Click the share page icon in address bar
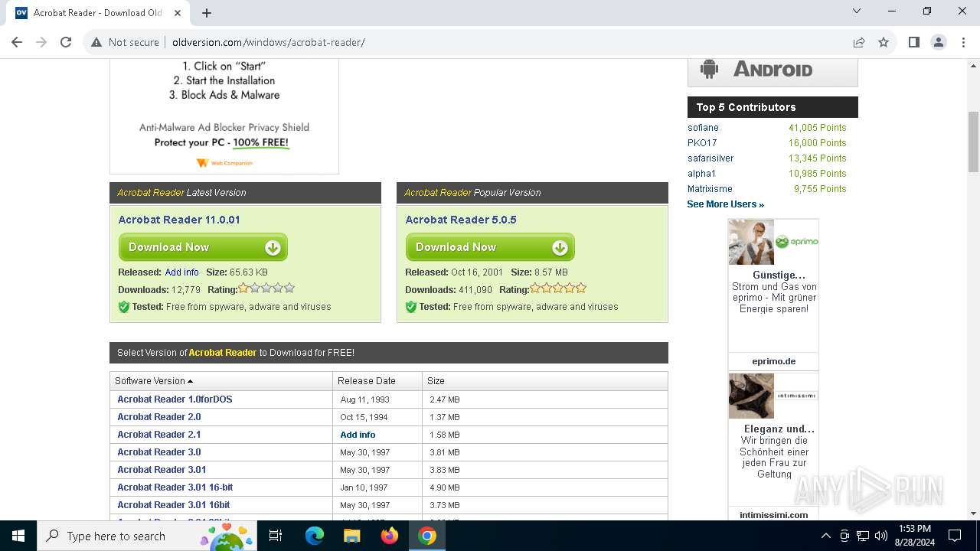This screenshot has width=980, height=551. click(859, 42)
